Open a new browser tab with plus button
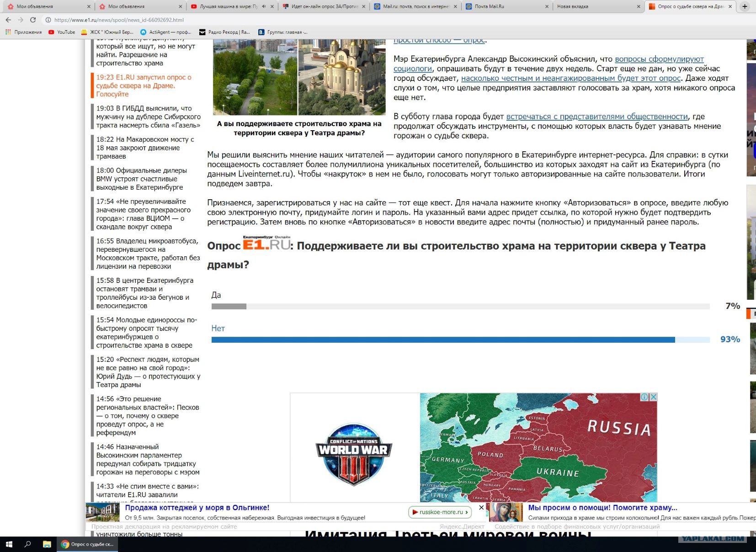Screen dimensions: 756x552 tap(745, 6)
